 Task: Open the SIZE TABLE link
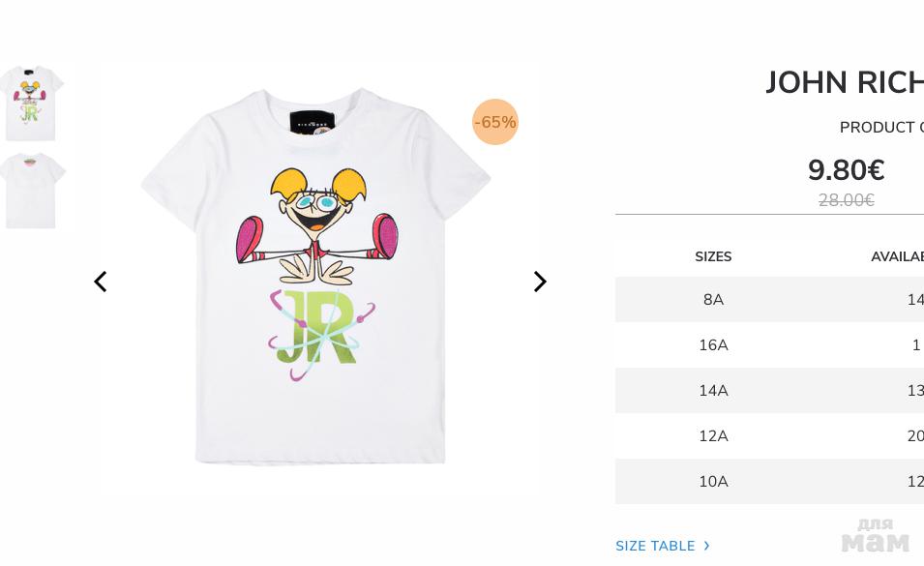[655, 546]
